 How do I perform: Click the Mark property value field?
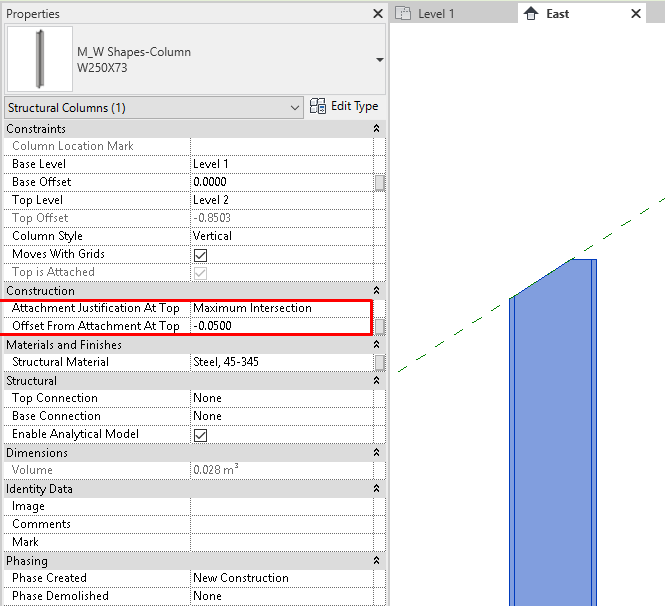click(x=282, y=542)
